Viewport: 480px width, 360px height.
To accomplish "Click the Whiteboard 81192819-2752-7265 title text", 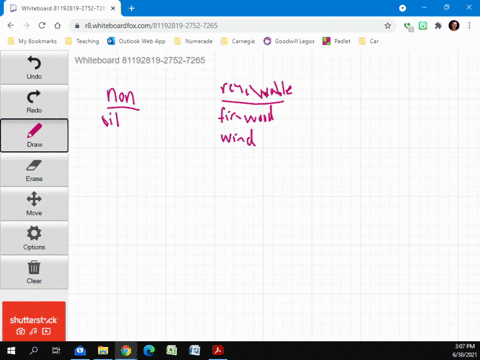I will tap(140, 60).
